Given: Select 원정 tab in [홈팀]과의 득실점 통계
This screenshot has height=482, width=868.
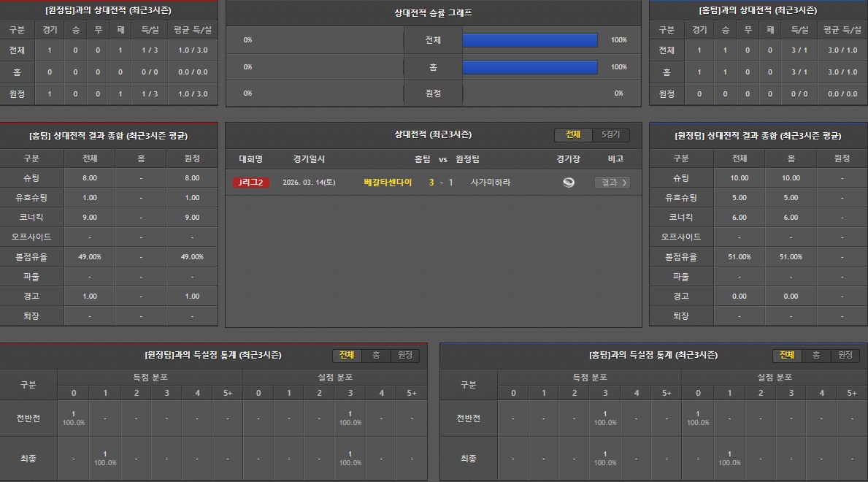Looking at the screenshot, I should 845,355.
